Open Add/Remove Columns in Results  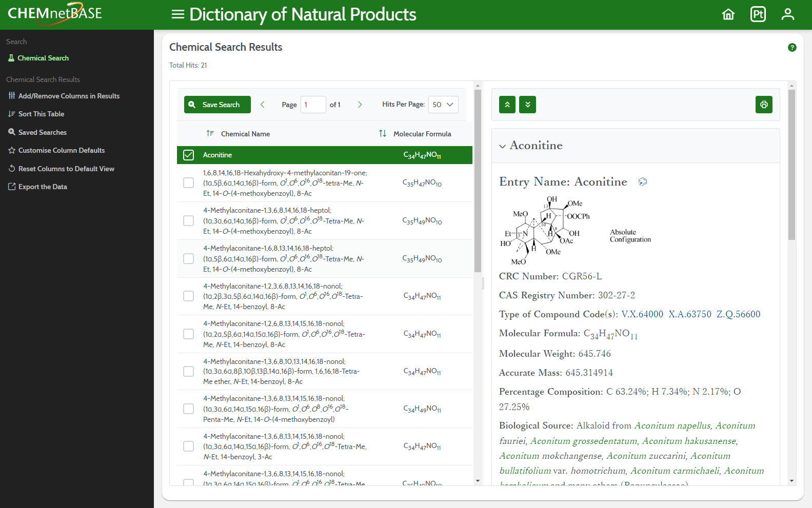64,96
